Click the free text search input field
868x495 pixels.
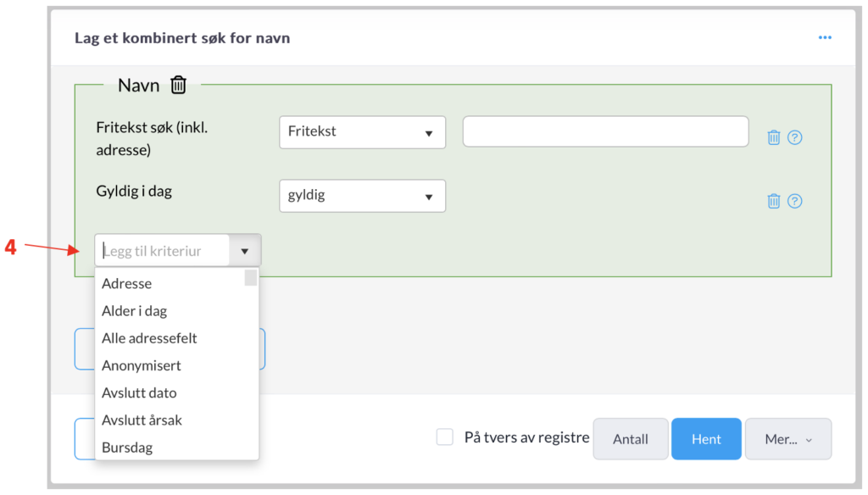(605, 132)
